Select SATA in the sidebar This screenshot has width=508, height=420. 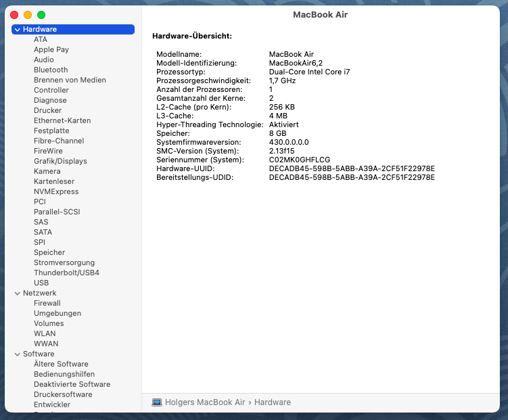coord(43,232)
